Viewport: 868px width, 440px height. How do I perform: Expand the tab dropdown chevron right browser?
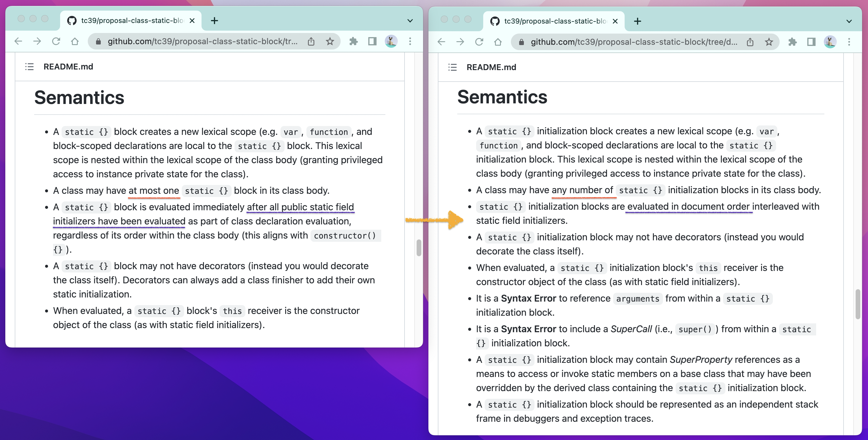(848, 20)
